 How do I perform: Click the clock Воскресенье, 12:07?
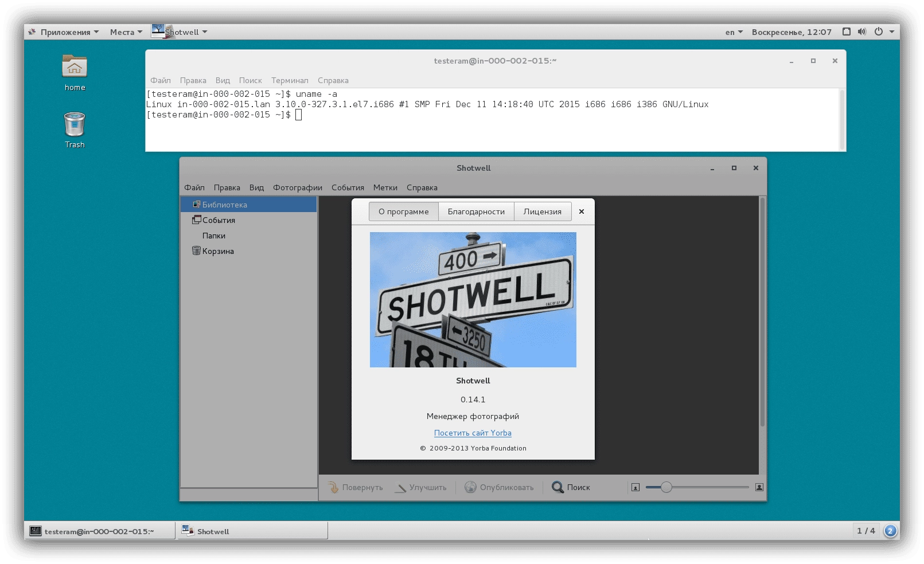click(792, 32)
